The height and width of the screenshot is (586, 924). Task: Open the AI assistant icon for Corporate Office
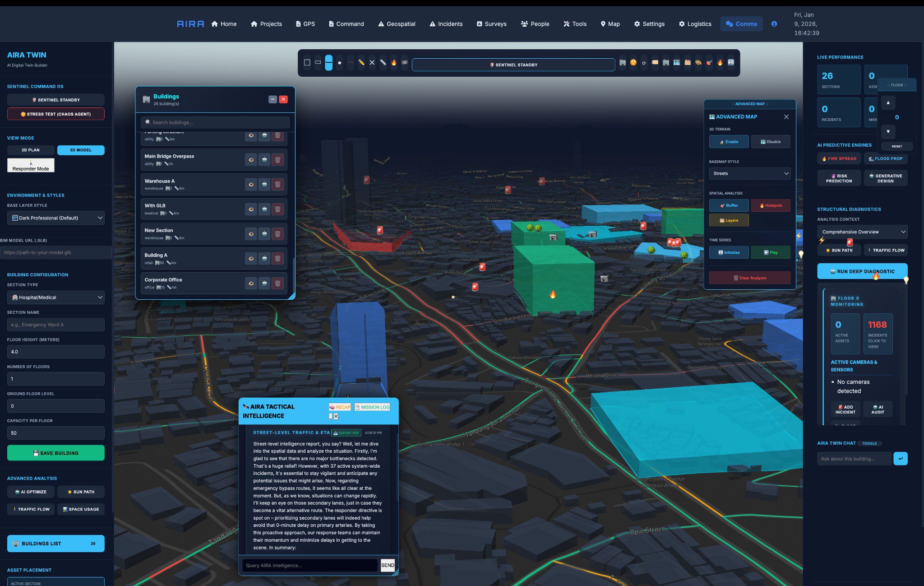[x=264, y=283]
